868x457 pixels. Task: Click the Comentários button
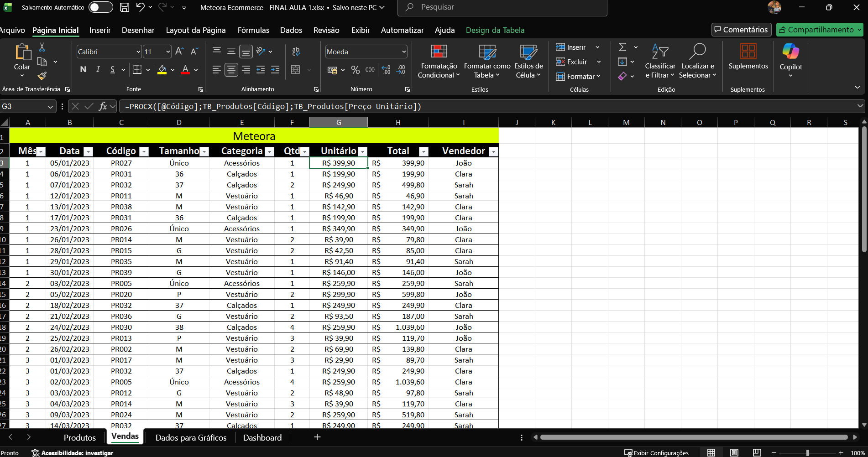pyautogui.click(x=742, y=30)
